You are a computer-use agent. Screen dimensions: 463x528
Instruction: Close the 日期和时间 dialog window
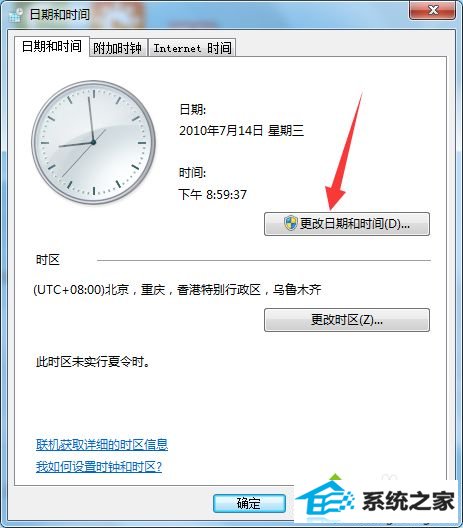[433, 10]
